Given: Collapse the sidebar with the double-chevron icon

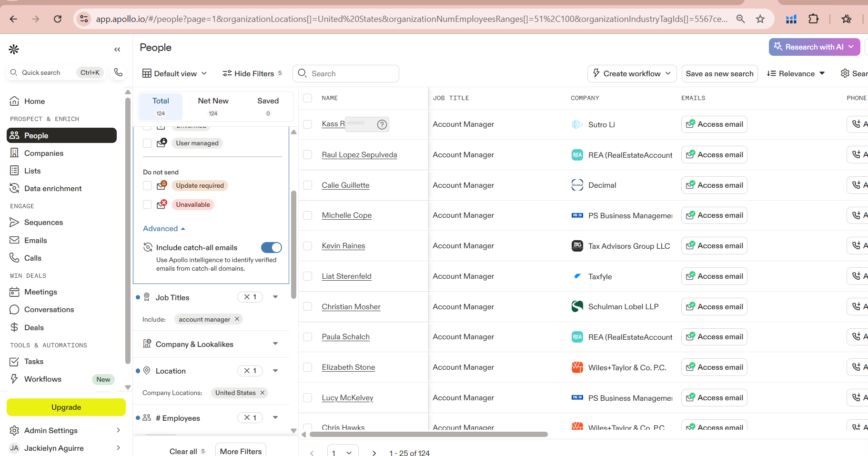Looking at the screenshot, I should point(117,50).
